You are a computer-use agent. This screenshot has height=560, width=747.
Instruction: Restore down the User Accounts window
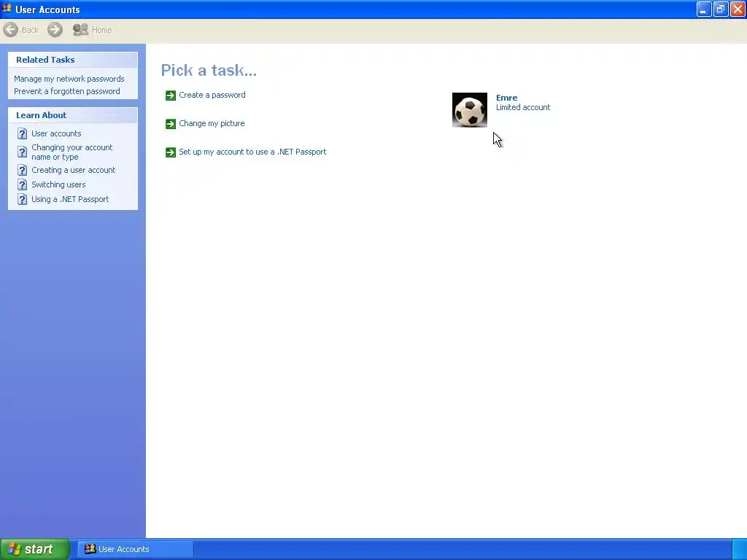(721, 9)
